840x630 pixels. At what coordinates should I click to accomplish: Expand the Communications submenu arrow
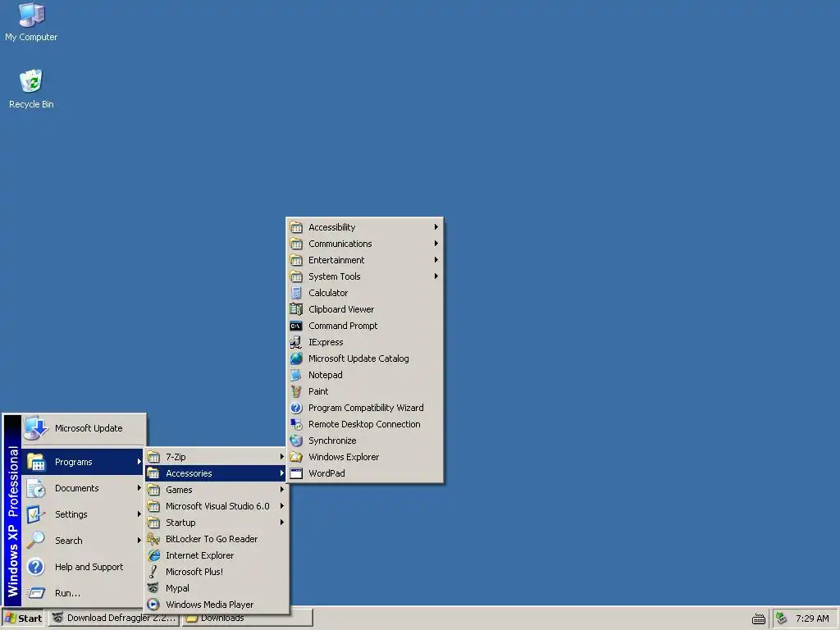click(436, 244)
